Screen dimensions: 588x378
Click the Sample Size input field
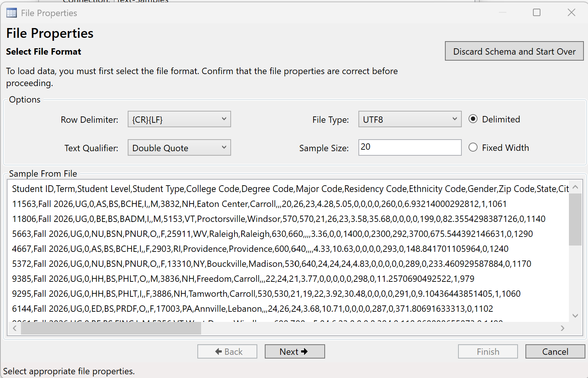click(x=410, y=147)
